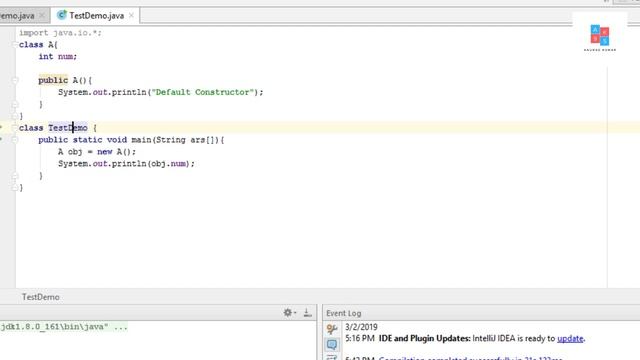Click fold end marker closing class A
Viewport: 640px width, 360px height.
[15, 116]
